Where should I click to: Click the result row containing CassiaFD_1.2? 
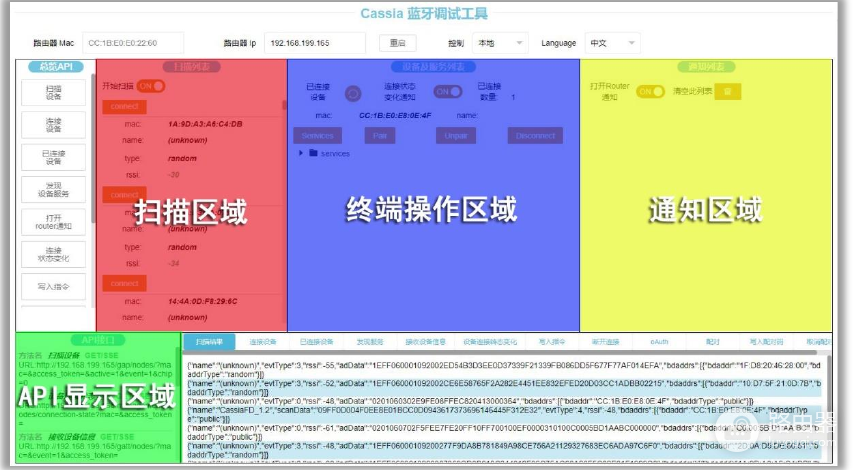(504, 414)
